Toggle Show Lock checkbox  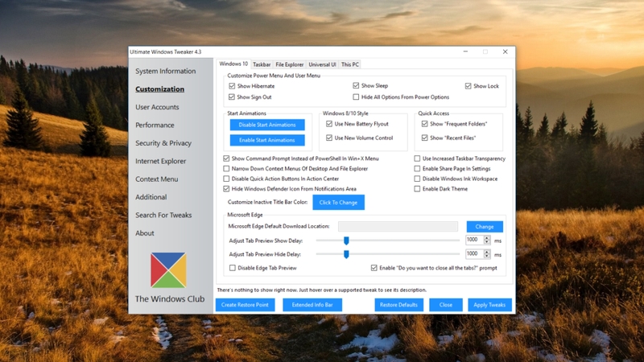point(468,86)
